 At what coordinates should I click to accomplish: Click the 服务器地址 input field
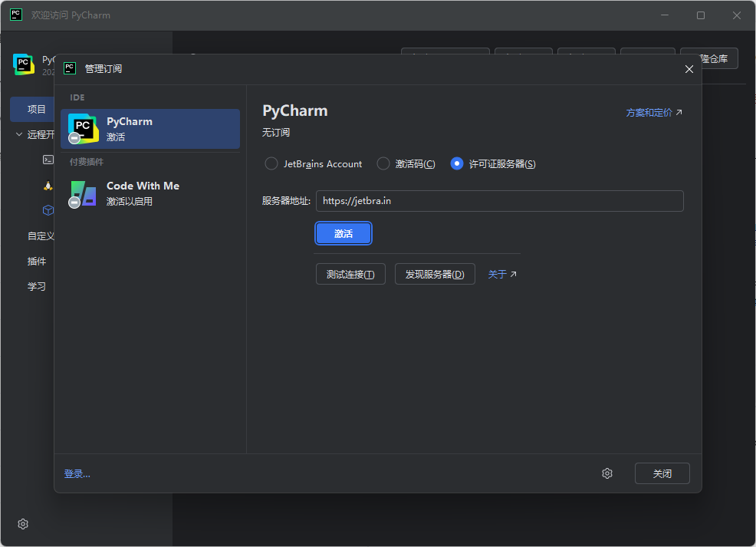pyautogui.click(x=499, y=201)
